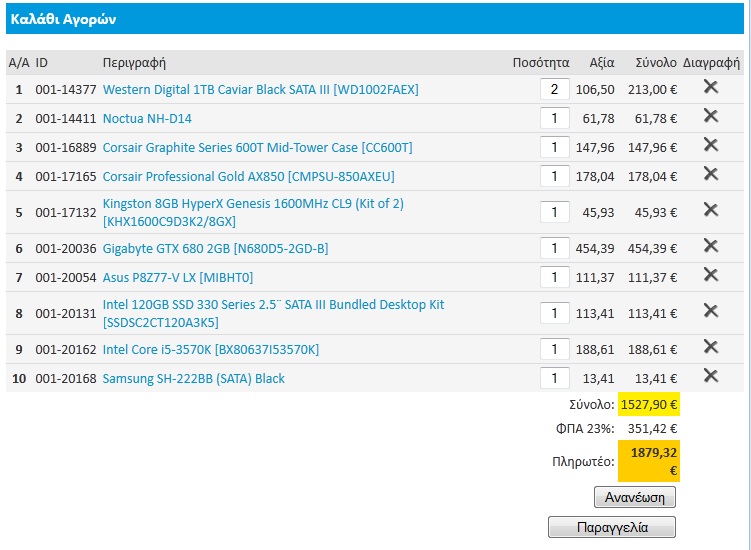Remove Corsair Professional Gold AX850 item

click(x=711, y=173)
